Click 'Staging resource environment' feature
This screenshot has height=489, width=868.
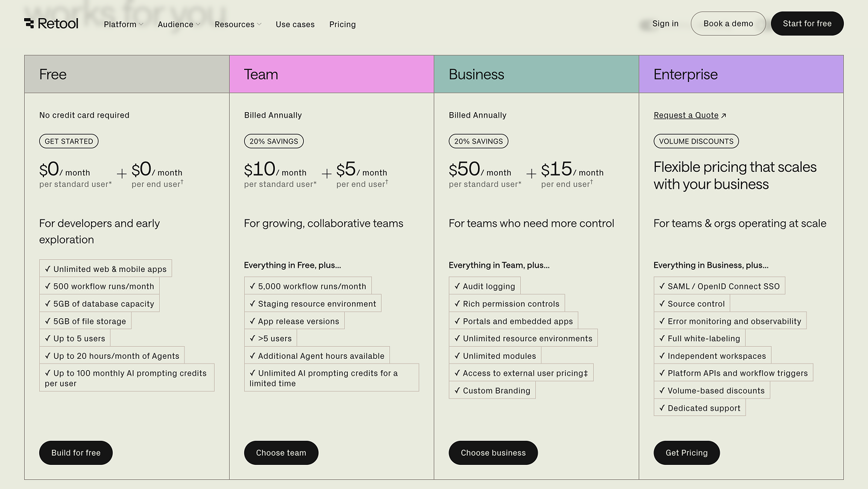tap(313, 304)
